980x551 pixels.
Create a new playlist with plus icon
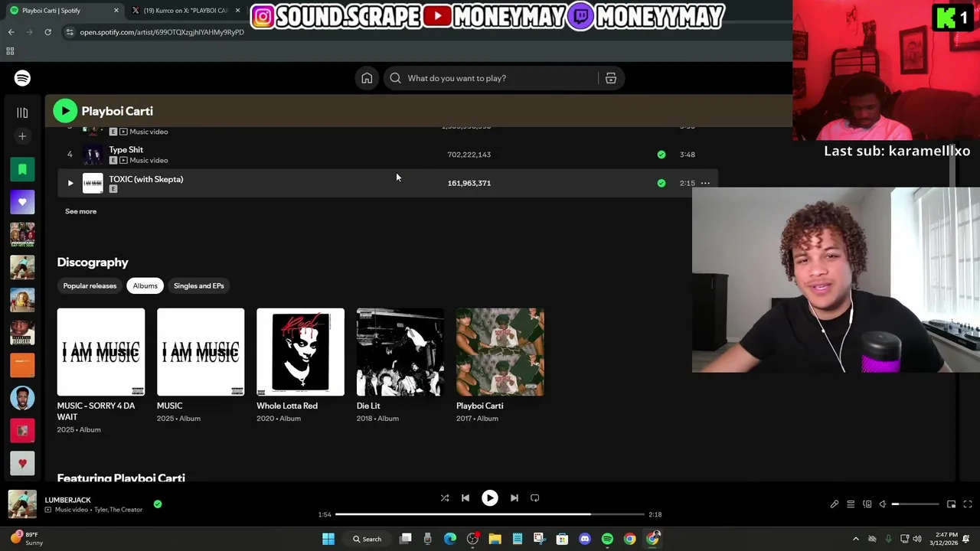pyautogui.click(x=22, y=136)
